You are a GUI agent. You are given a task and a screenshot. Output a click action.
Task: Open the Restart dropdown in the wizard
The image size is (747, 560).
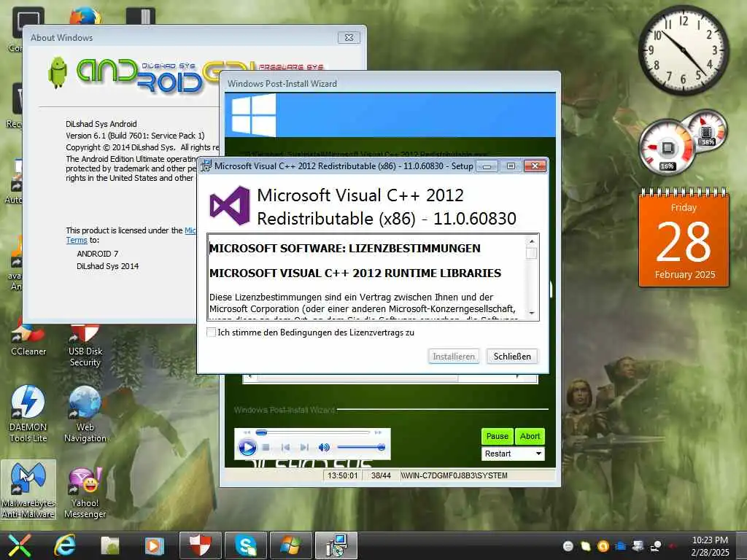tap(513, 454)
